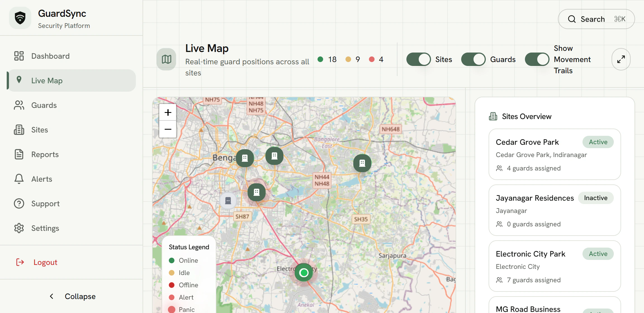Click the Collapse chevron arrow
The image size is (644, 313).
click(x=51, y=296)
